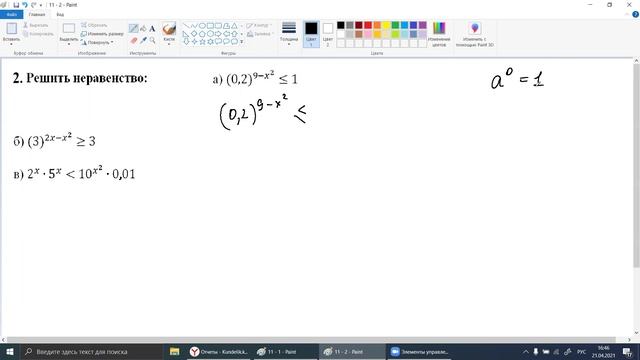Open the Quick Access Toolbar customize arrow
Viewport: 640px width, 360px height.
(41, 5)
